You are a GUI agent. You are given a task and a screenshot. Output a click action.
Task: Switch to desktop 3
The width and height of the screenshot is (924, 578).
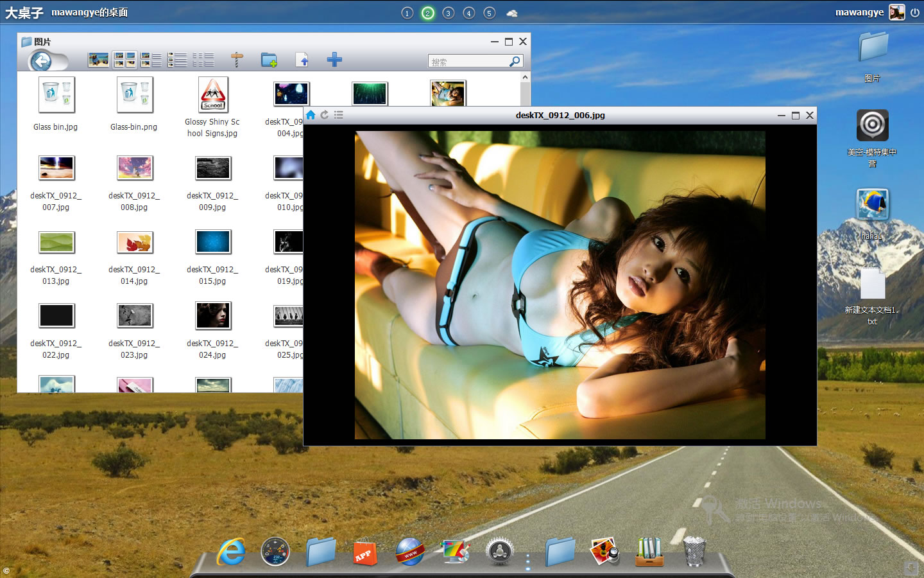click(x=449, y=13)
